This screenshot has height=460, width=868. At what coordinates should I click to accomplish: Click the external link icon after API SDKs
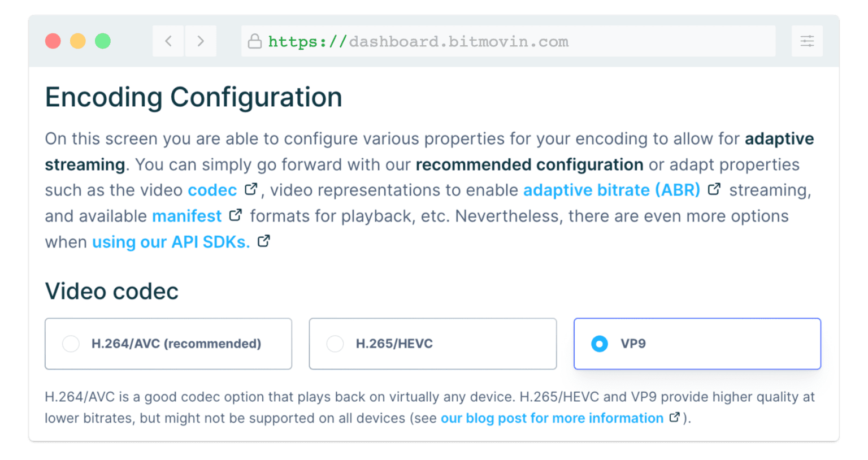click(x=263, y=240)
